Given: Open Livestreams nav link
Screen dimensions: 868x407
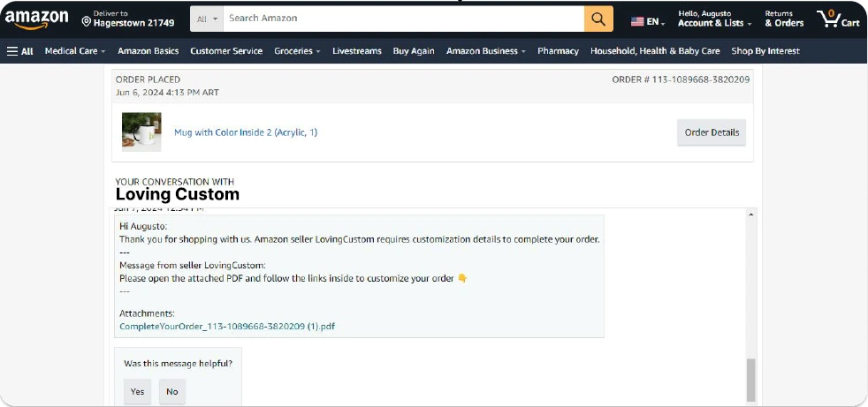Looking at the screenshot, I should (x=356, y=51).
